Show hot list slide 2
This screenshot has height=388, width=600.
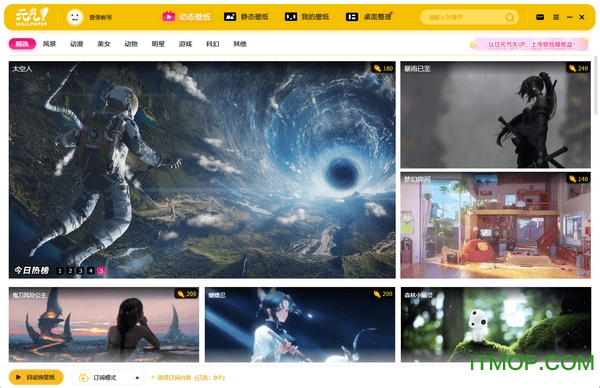[x=70, y=271]
